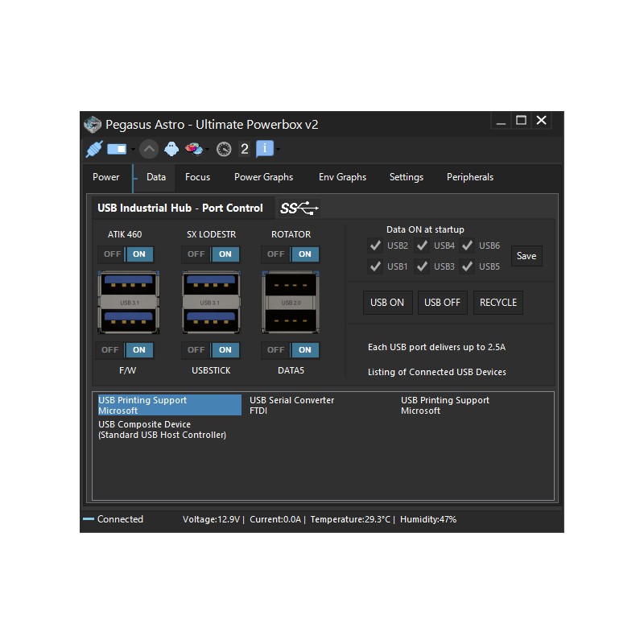This screenshot has height=644, width=644.
Task: Click the Voltage:12.9V status reading
Action: point(211,519)
